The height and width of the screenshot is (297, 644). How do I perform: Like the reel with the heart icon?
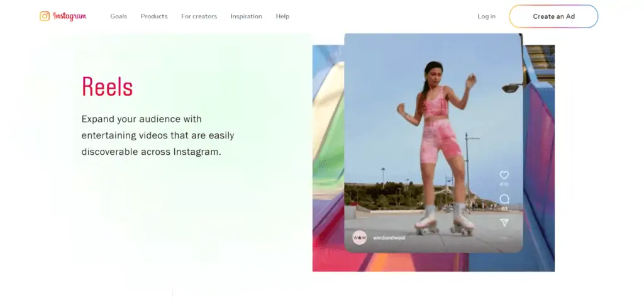coord(504,176)
